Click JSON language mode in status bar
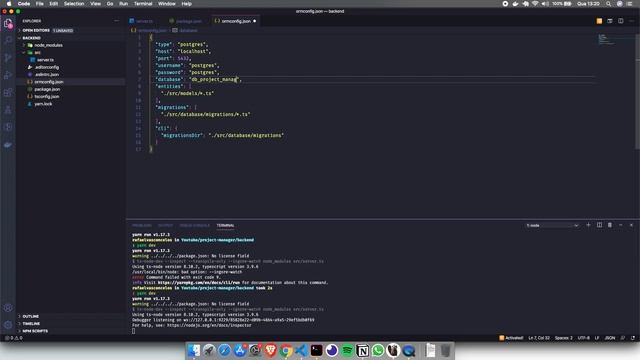Image resolution: width=640 pixels, height=360 pixels. [610, 338]
